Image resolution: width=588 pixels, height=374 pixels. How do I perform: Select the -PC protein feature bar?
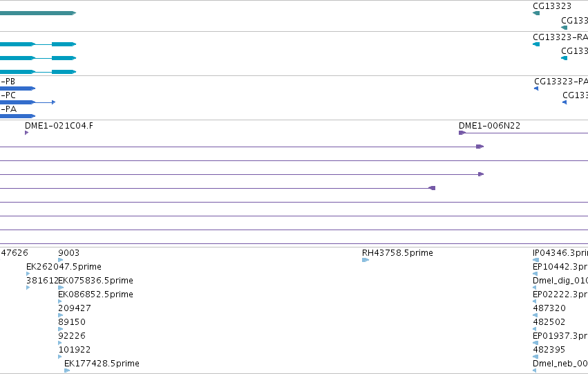[28, 102]
